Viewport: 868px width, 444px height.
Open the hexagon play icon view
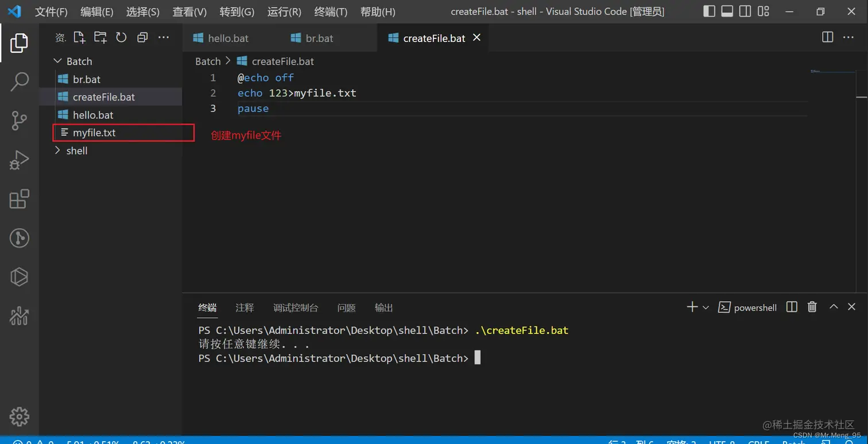[19, 277]
